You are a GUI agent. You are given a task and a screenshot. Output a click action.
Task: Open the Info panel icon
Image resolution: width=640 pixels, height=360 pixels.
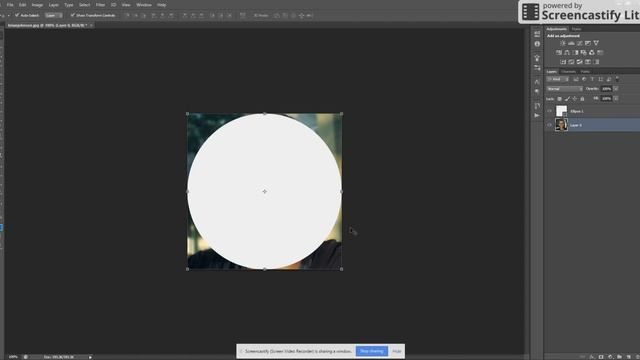pyautogui.click(x=537, y=44)
